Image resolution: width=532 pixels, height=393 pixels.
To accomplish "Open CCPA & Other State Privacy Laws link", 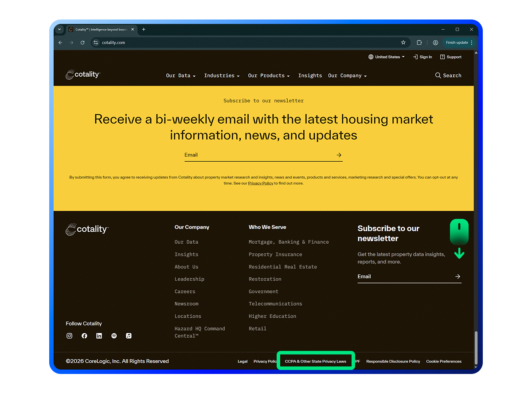I will coord(315,362).
